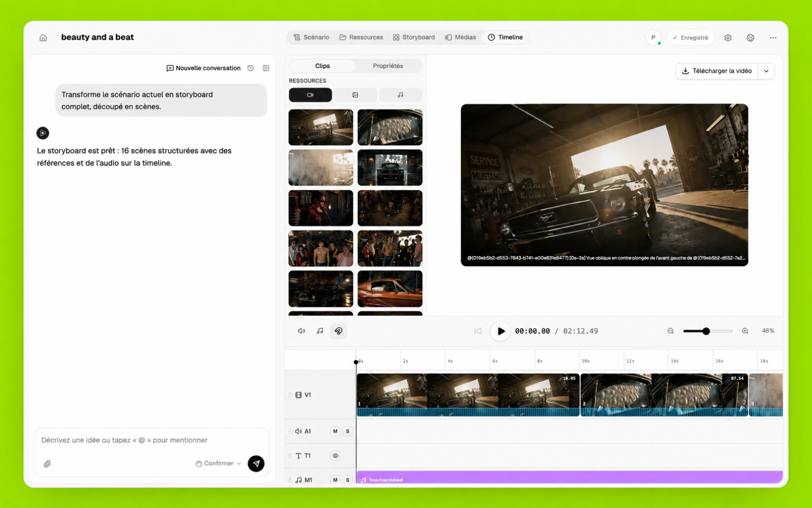This screenshot has height=508, width=812.
Task: Filter resources by music note icon
Action: pyautogui.click(x=400, y=95)
